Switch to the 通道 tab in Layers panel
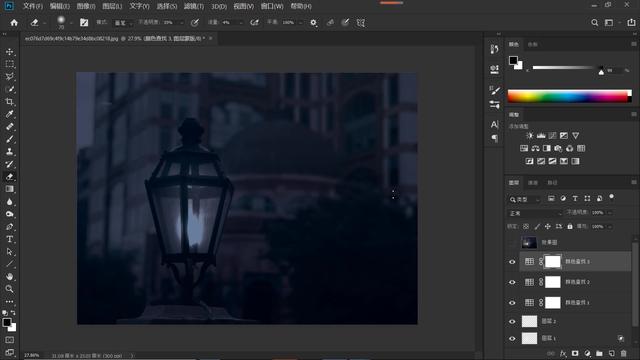Viewport: 640px width, 360px height. tap(533, 182)
